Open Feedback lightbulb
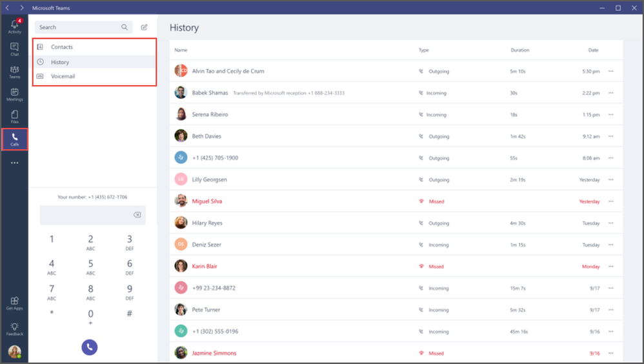Viewport: 644px width, 364px height. pyautogui.click(x=14, y=329)
